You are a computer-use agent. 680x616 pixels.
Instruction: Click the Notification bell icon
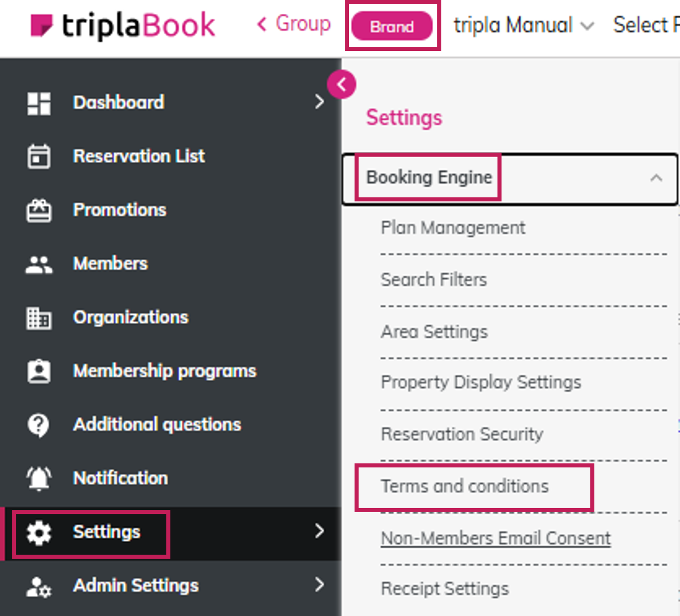pyautogui.click(x=39, y=478)
